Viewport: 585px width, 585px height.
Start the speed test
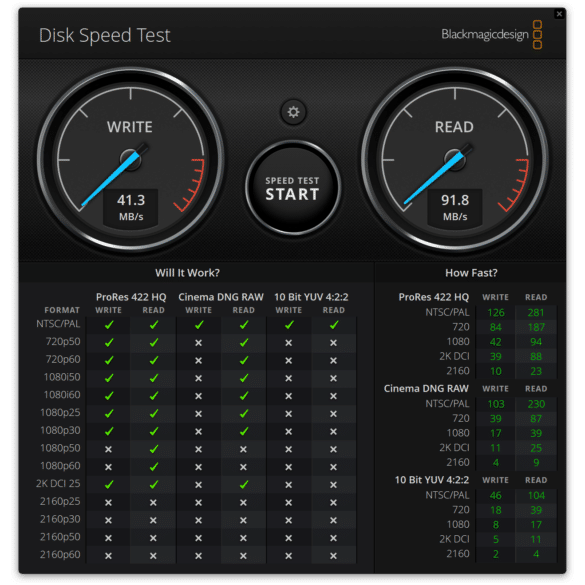(293, 188)
